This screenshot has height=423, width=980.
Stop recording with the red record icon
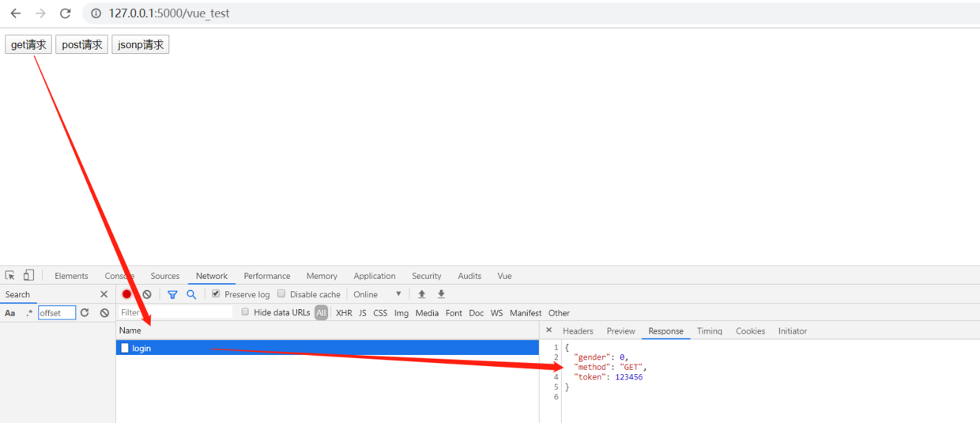pos(126,294)
